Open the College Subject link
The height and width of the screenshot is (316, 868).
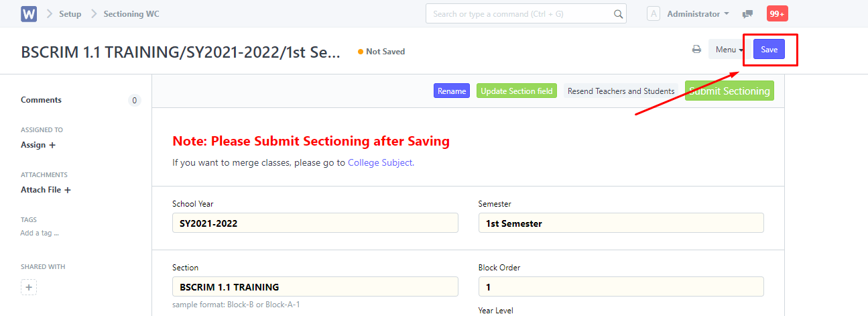(380, 162)
